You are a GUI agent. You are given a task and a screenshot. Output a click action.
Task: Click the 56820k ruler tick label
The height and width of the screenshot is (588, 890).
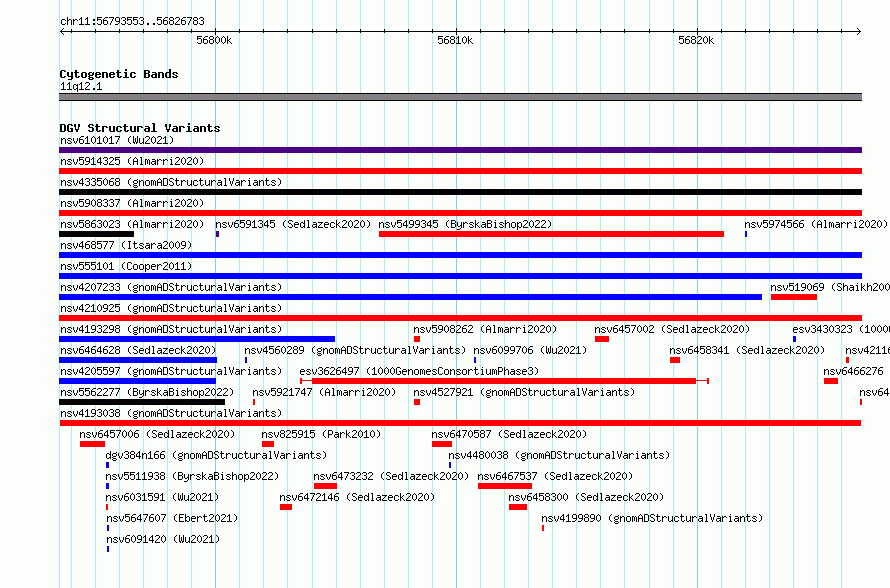696,40
